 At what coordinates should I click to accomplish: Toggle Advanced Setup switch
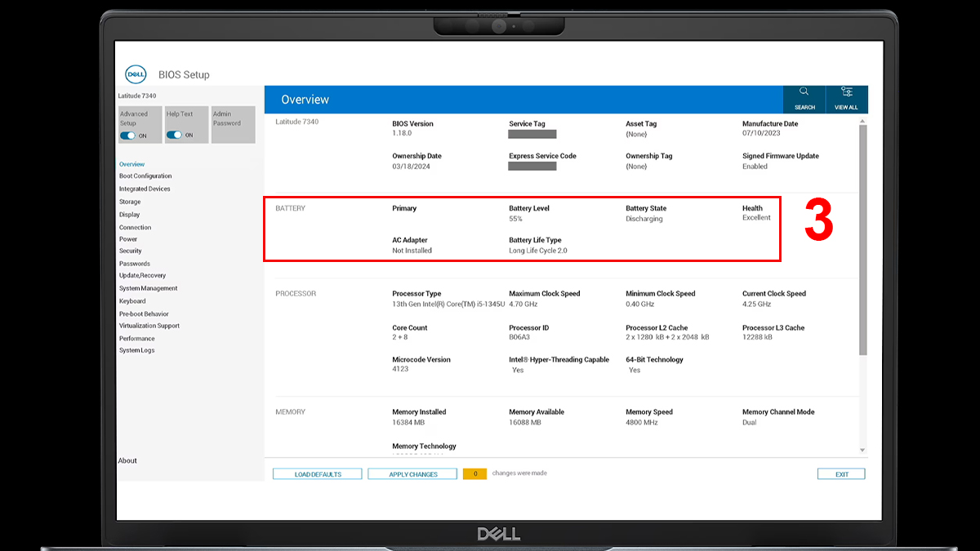[128, 136]
